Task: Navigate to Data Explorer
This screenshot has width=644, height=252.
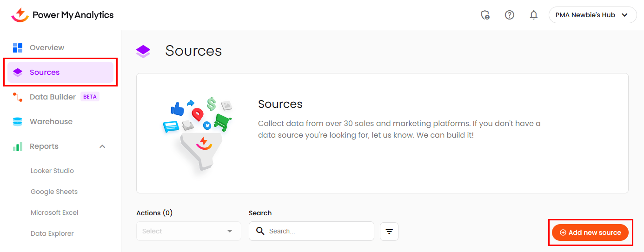Action: (x=52, y=233)
